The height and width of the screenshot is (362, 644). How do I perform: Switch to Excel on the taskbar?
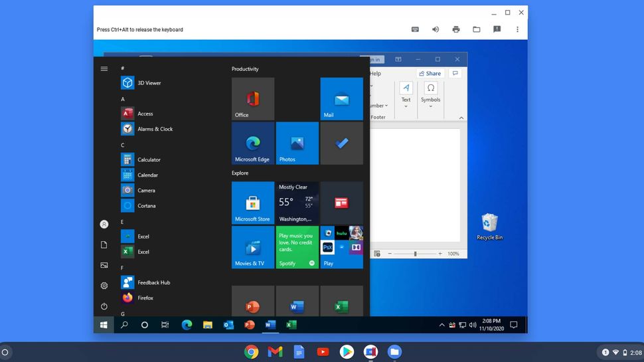[291, 325]
